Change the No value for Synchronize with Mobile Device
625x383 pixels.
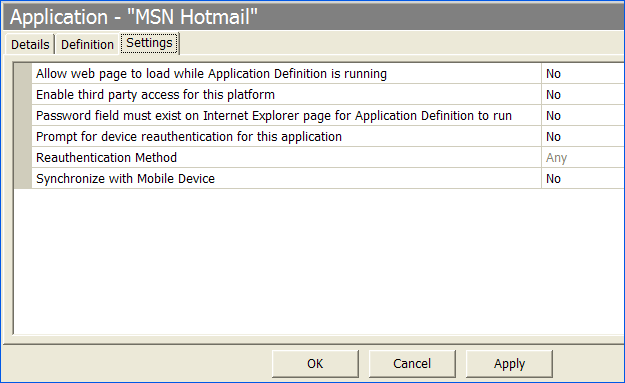tap(583, 179)
